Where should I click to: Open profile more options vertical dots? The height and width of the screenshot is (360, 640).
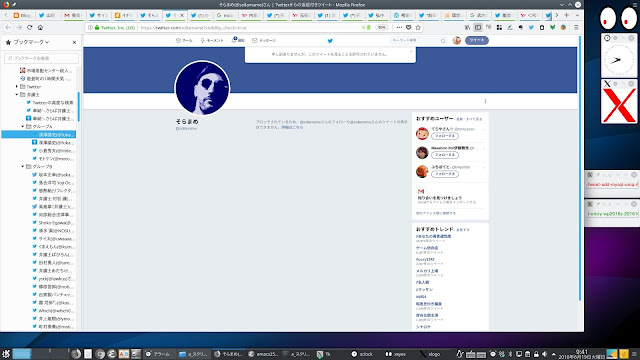tap(485, 101)
